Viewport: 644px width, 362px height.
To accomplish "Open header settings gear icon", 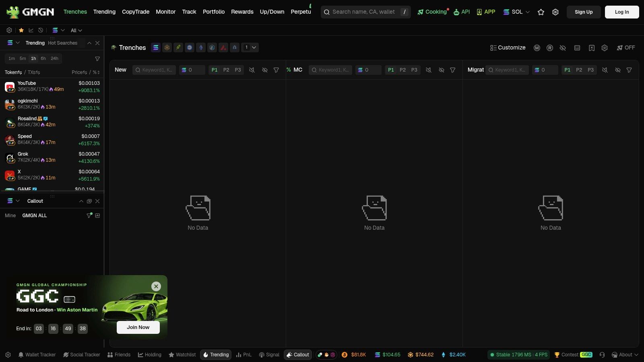I will [x=555, y=12].
